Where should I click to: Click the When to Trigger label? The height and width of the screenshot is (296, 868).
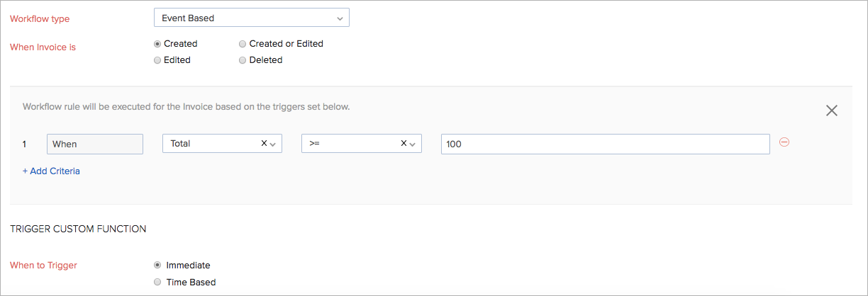43,266
